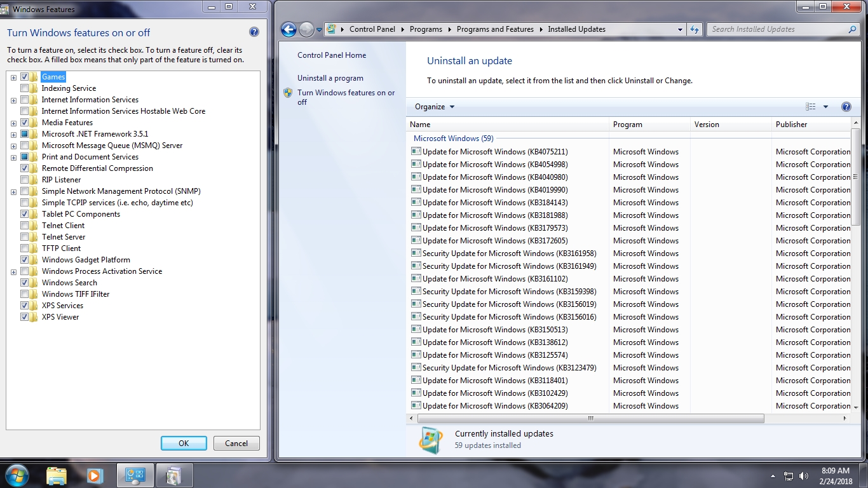Expand Microsoft .NET Framework 3.5.1
The width and height of the screenshot is (868, 488).
(x=13, y=134)
